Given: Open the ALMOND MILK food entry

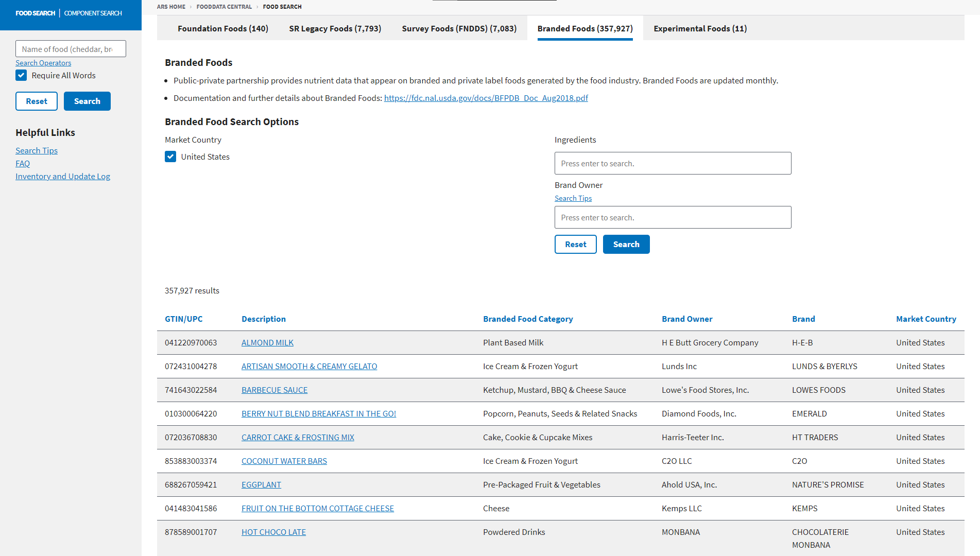Looking at the screenshot, I should point(267,343).
